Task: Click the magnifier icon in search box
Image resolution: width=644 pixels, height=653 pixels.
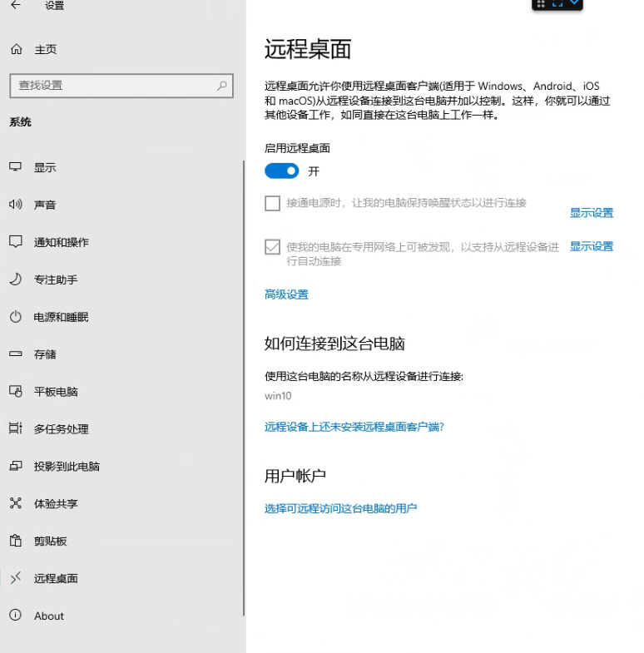Action: coord(222,85)
